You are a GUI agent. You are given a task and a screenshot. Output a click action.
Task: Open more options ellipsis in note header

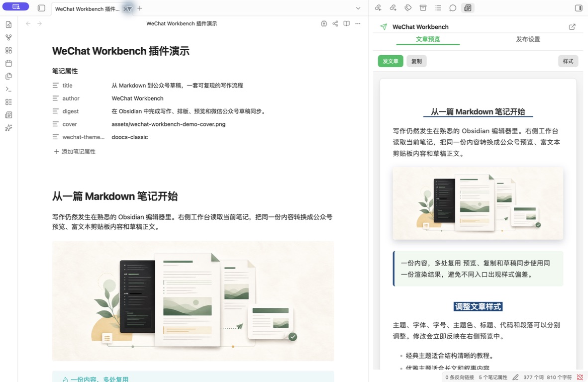tap(358, 23)
